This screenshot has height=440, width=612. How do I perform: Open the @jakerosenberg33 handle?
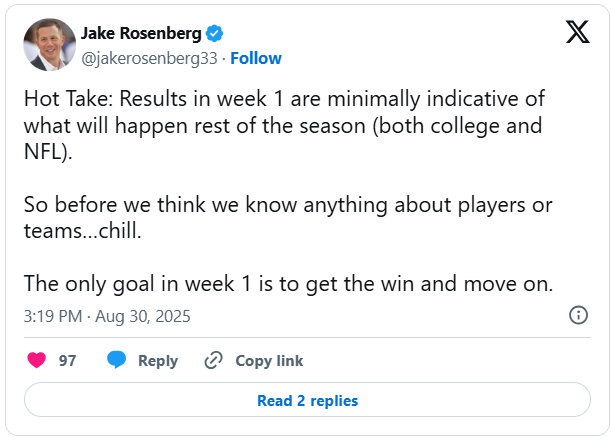(x=149, y=58)
